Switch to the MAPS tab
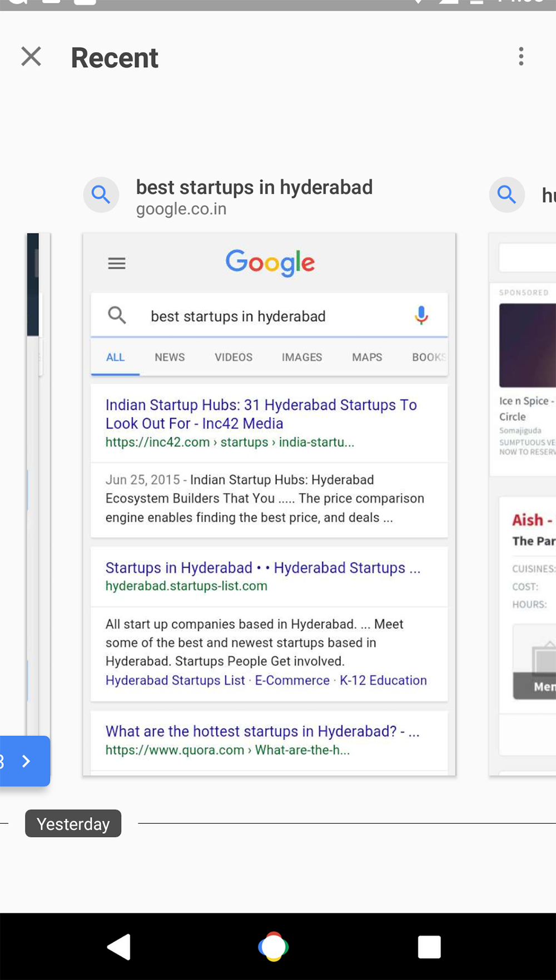 (367, 357)
